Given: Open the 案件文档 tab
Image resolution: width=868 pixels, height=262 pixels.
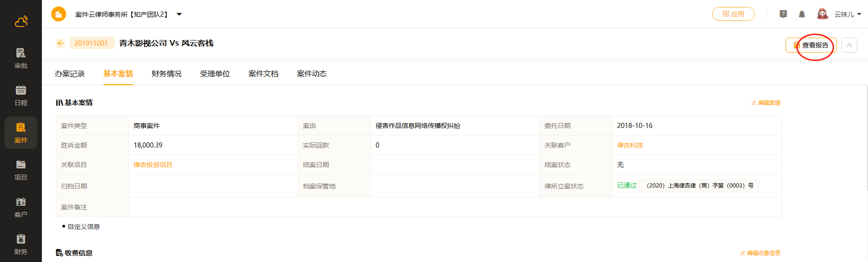Looking at the screenshot, I should (263, 74).
